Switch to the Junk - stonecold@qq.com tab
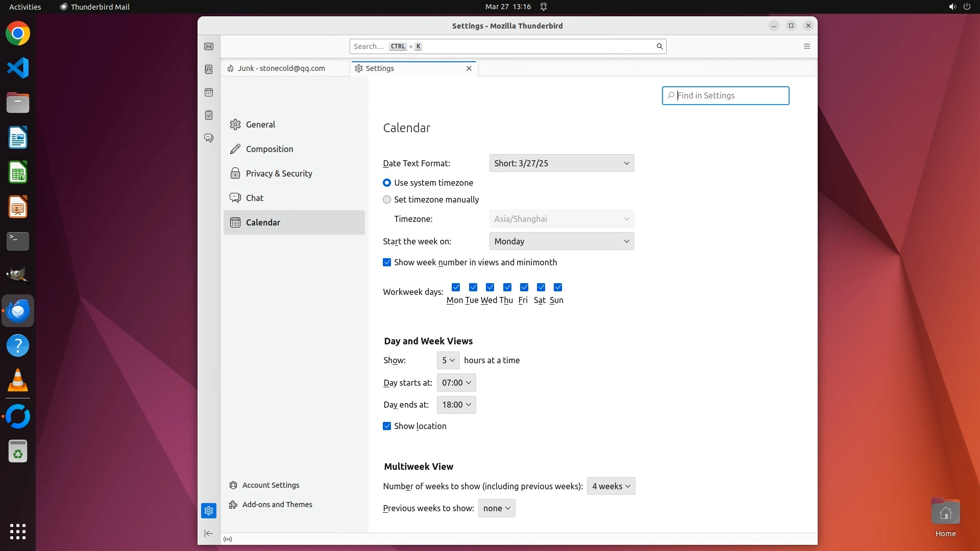 pyautogui.click(x=281, y=68)
